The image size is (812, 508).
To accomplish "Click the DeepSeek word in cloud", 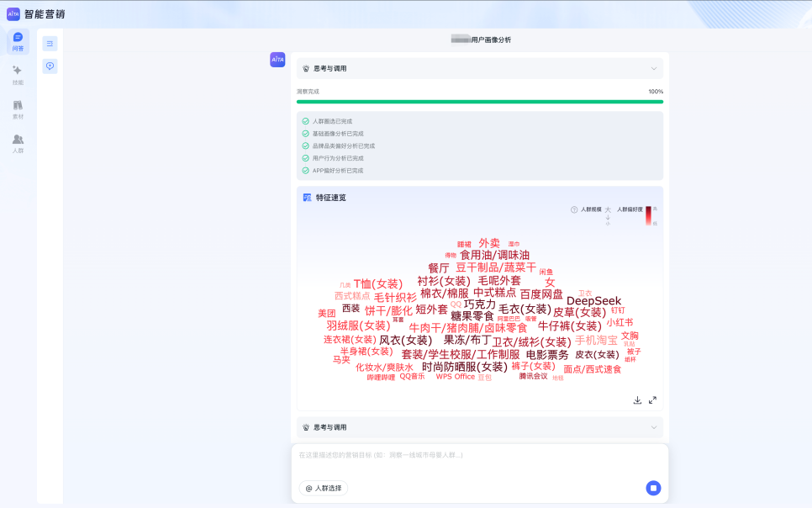I will [x=593, y=301].
